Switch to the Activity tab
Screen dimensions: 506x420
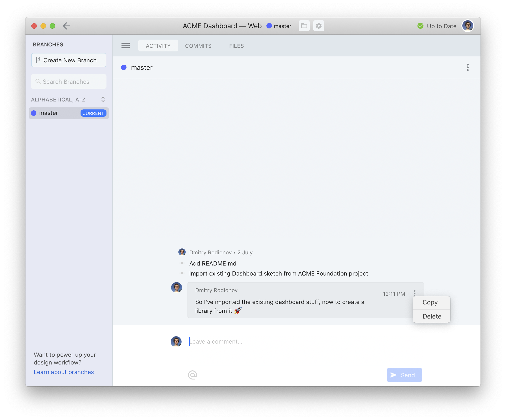158,46
